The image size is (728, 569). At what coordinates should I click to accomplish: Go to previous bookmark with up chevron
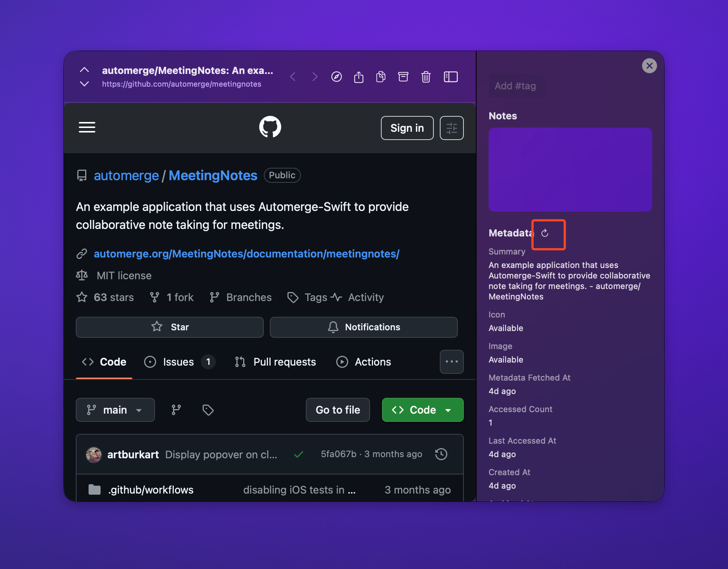click(84, 70)
